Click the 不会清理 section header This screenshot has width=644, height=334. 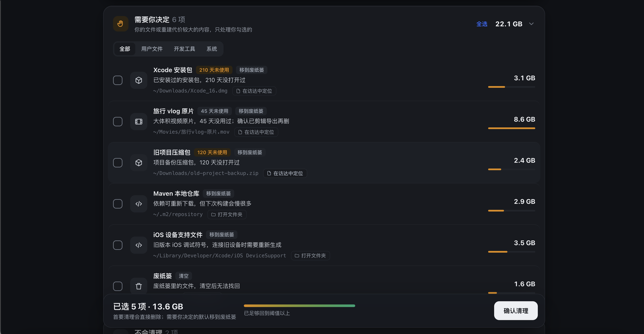[156, 332]
